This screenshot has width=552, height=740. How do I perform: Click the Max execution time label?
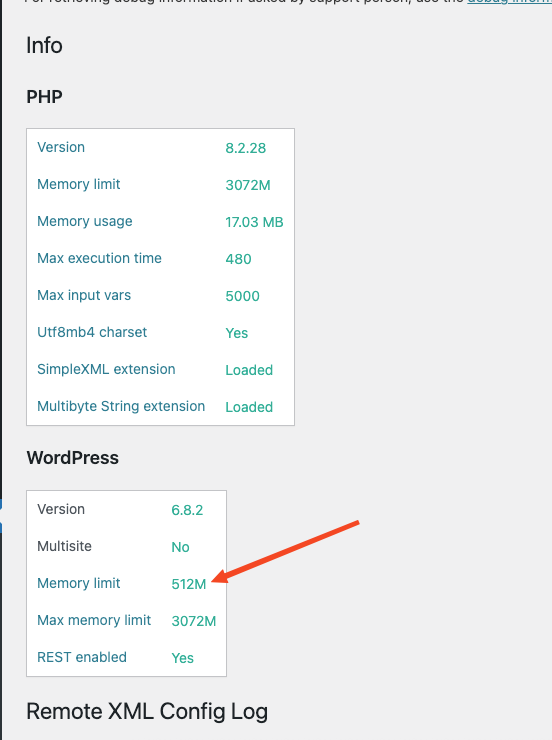(100, 258)
